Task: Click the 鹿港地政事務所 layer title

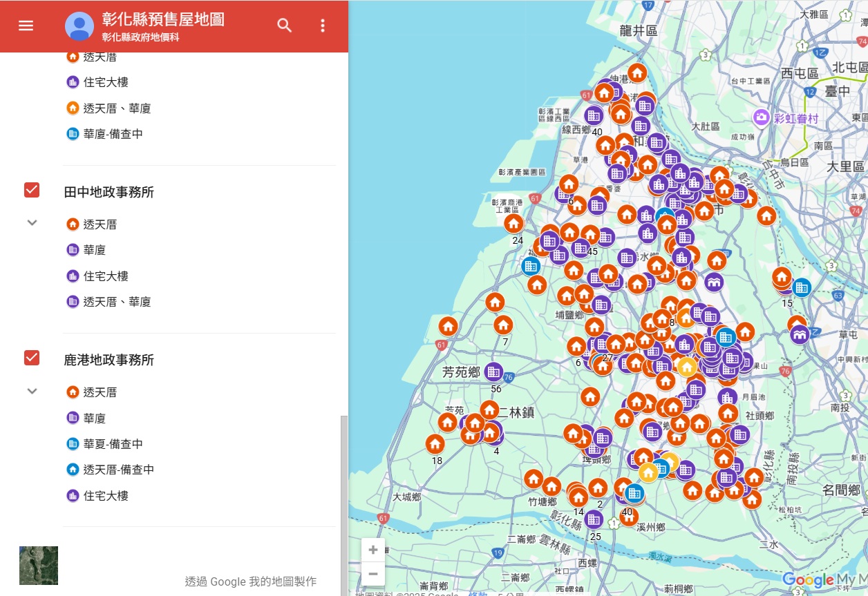Action: pos(109,361)
